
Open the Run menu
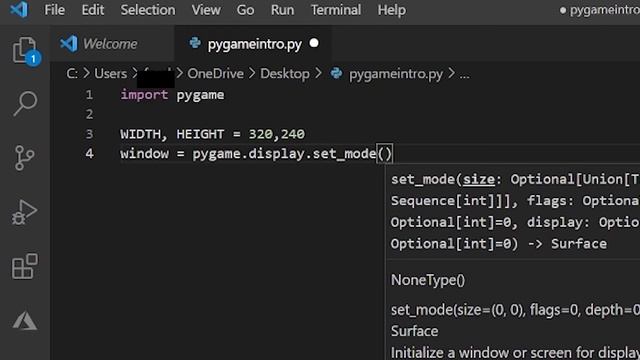pyautogui.click(x=282, y=10)
